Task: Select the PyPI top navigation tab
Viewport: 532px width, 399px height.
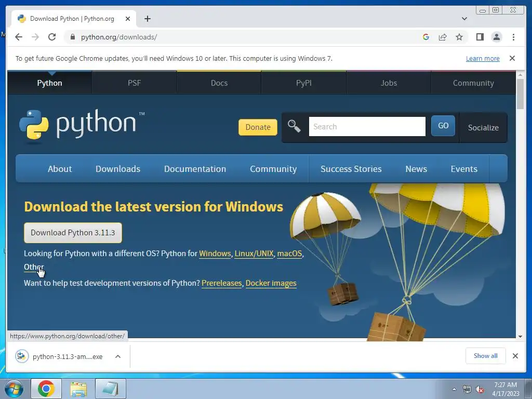Action: [303, 83]
